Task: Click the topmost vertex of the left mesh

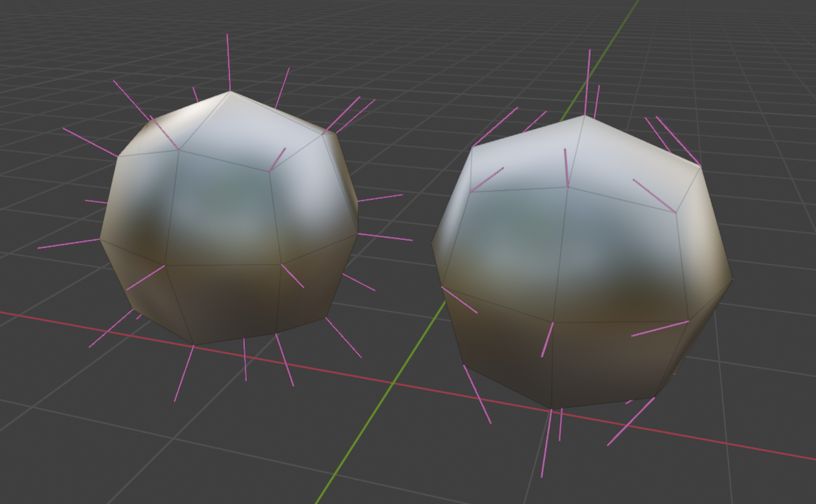Action: coord(230,92)
